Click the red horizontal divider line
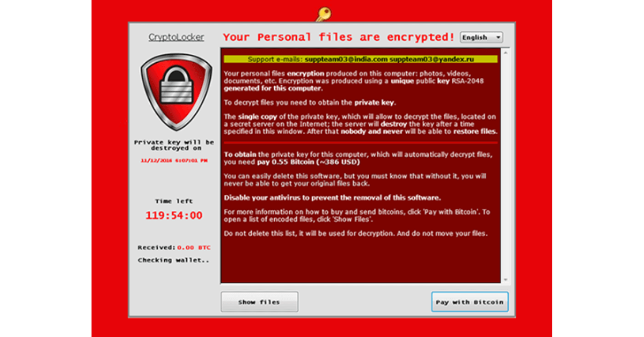This screenshot has height=337, width=644. pyautogui.click(x=361, y=143)
